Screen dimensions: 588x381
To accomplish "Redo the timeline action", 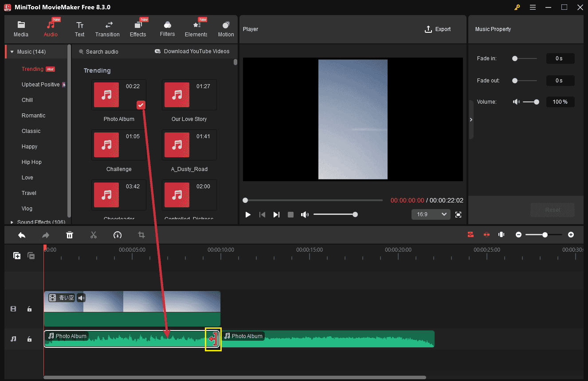I will point(46,235).
